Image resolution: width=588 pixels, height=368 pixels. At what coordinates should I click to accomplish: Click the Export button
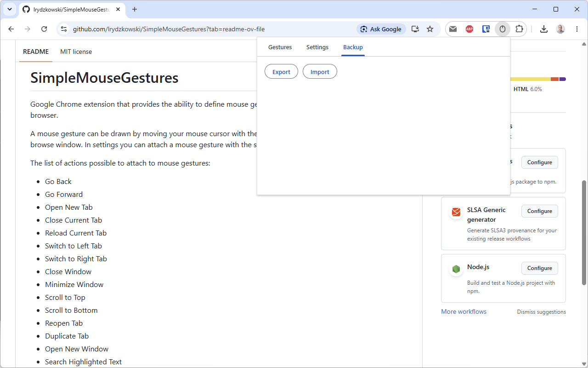[281, 72]
